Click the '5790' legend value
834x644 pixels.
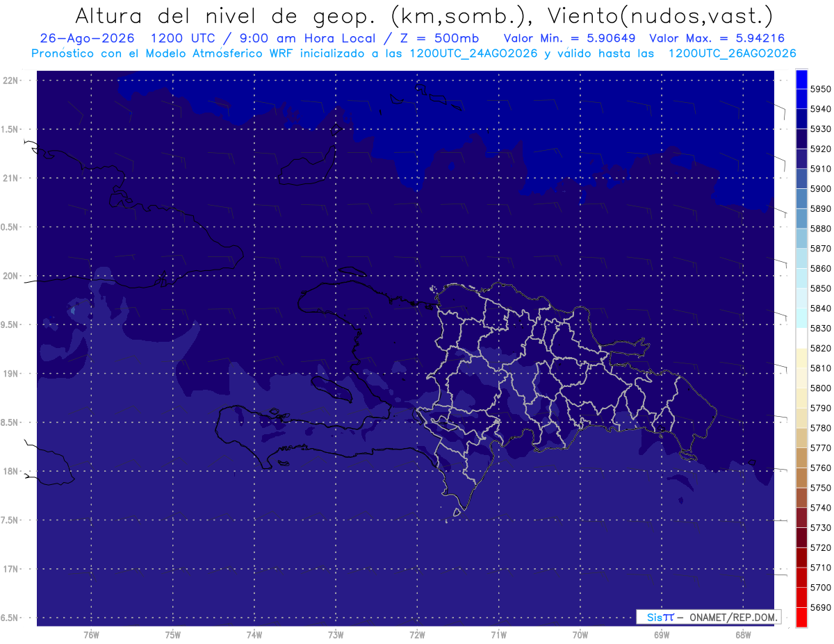click(821, 408)
